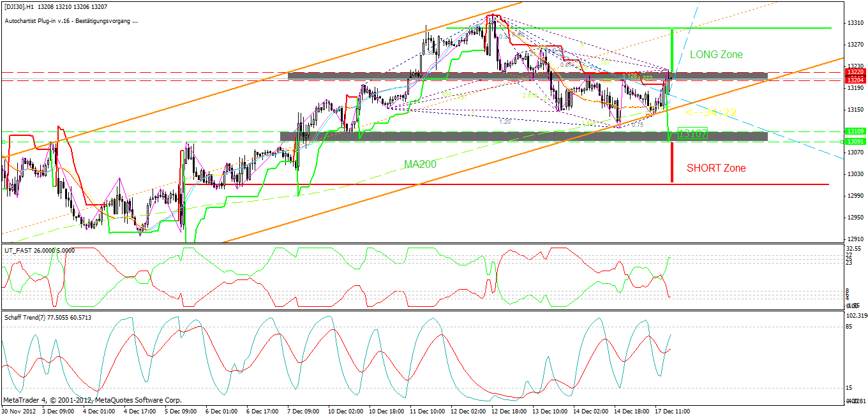The width and height of the screenshot is (868, 416).
Task: Click the boxed '13107' price label
Action: tap(692, 134)
